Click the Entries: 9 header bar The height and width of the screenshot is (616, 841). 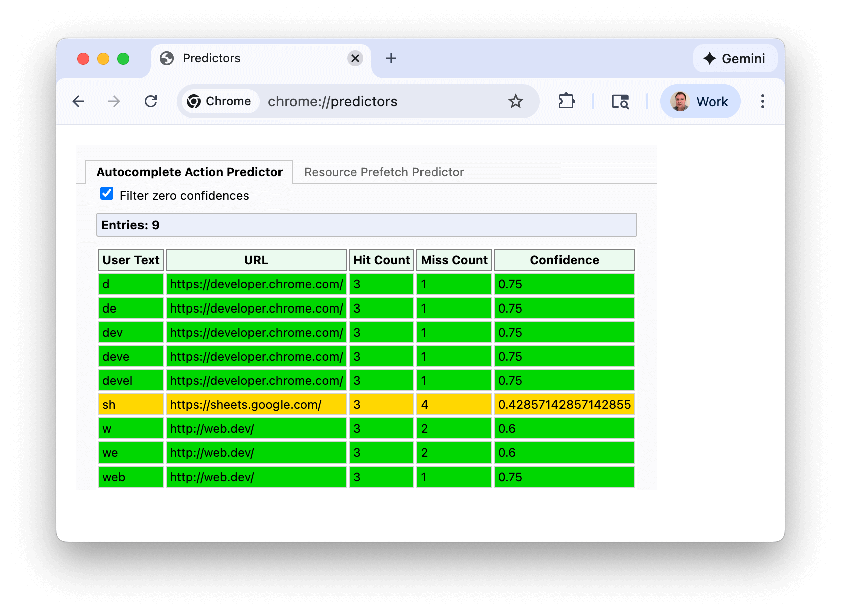(x=366, y=225)
